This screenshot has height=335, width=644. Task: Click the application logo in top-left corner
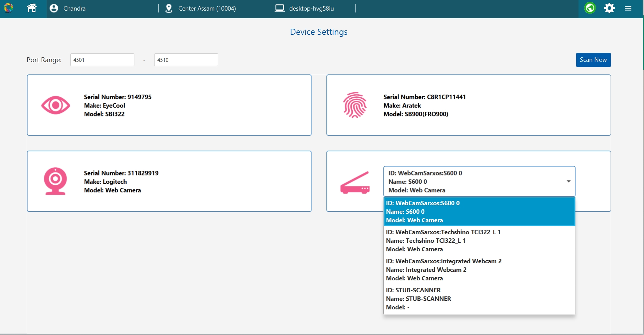click(9, 8)
